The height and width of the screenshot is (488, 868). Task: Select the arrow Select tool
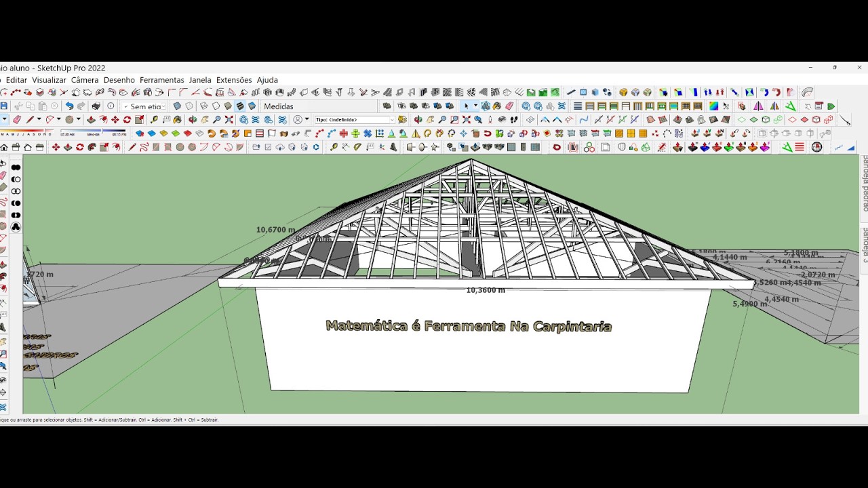(466, 106)
